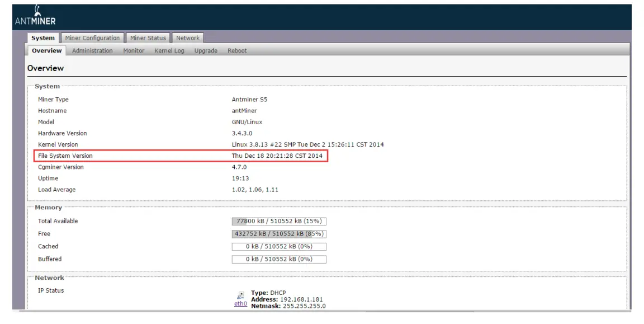Open the Kernel Log page
Screen dimensions: 644x324
[169, 50]
